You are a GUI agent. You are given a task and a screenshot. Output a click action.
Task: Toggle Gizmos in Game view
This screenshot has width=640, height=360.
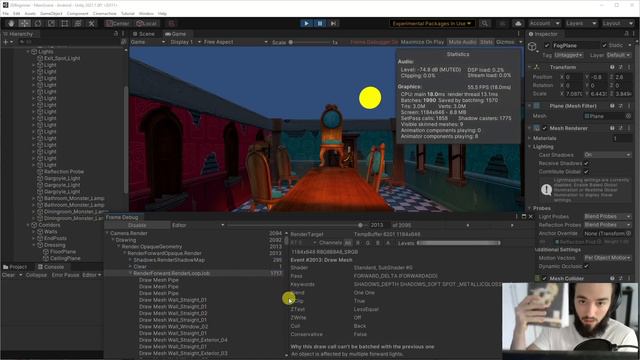[505, 42]
